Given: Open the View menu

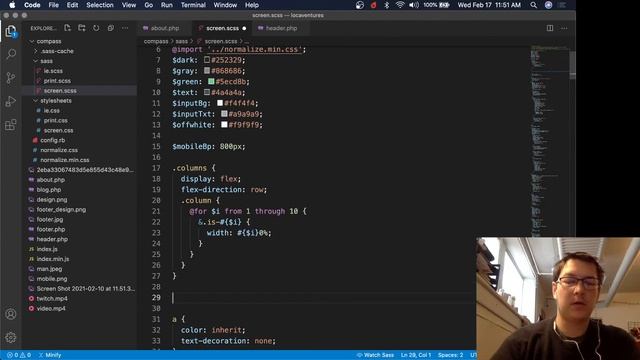Looking at the screenshot, I should [129, 5].
